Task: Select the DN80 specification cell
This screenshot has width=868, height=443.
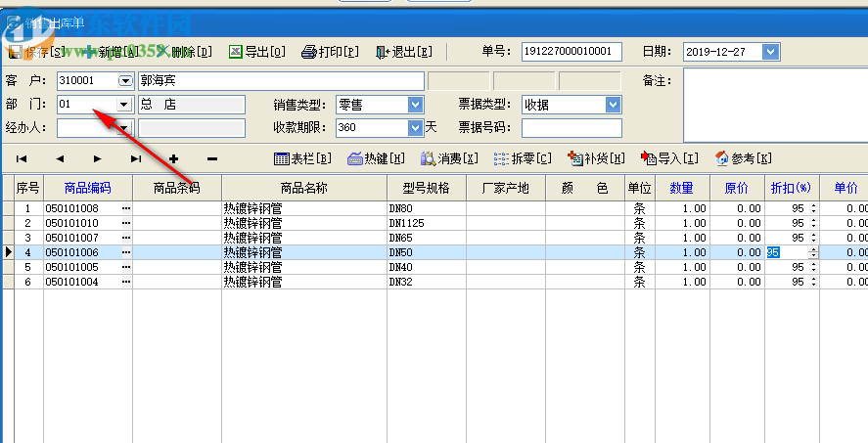Action: [x=427, y=208]
